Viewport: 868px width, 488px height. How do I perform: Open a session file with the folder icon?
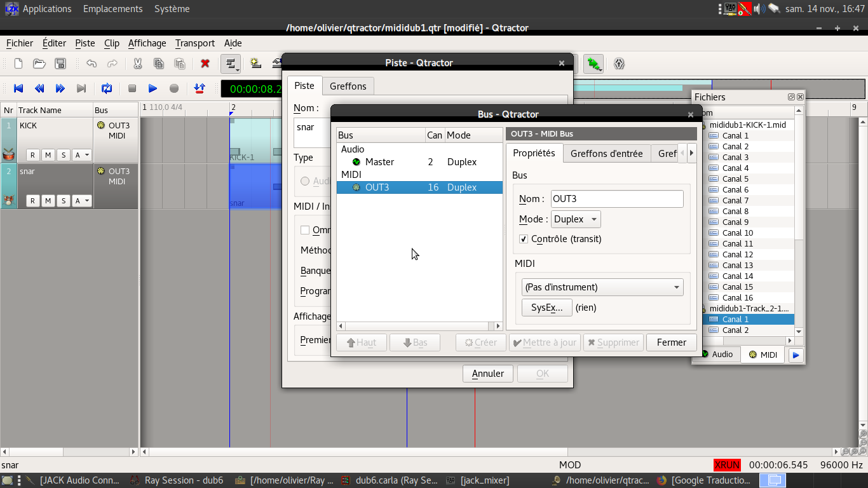39,64
